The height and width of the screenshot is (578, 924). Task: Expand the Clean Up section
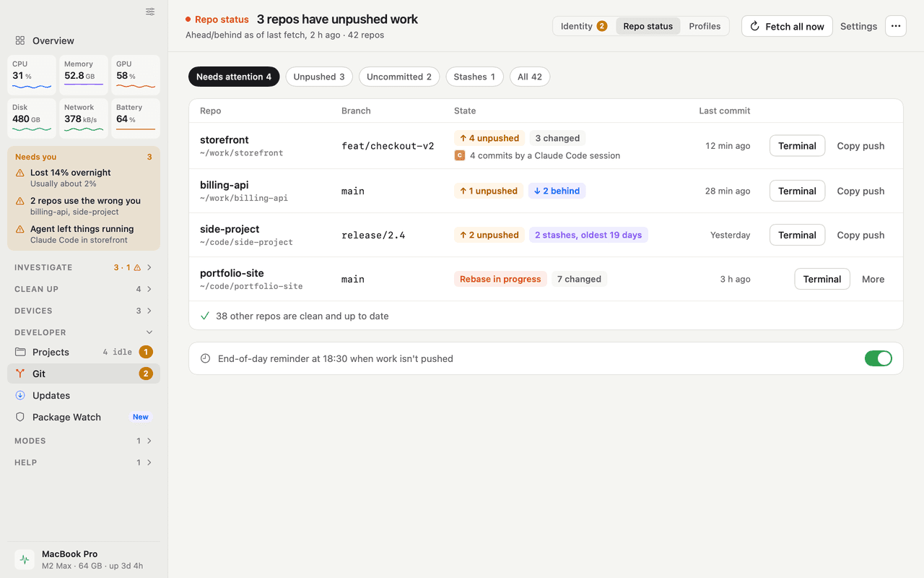point(84,289)
